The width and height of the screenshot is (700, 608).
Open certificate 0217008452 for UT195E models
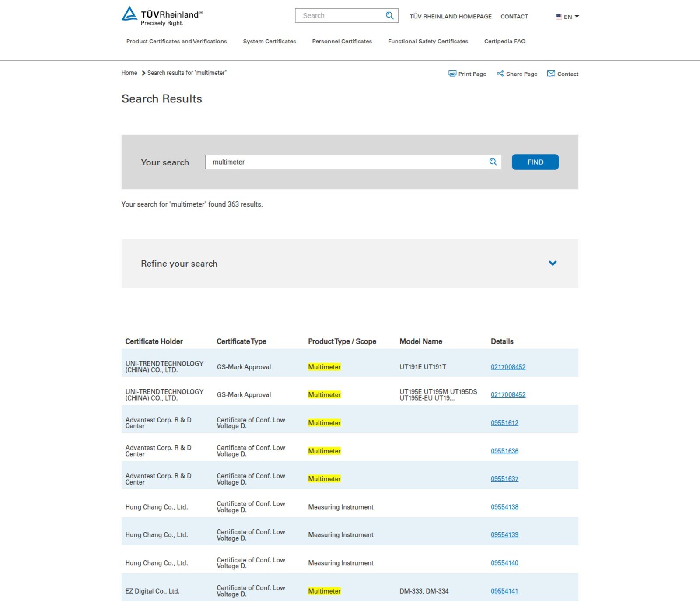pos(508,395)
